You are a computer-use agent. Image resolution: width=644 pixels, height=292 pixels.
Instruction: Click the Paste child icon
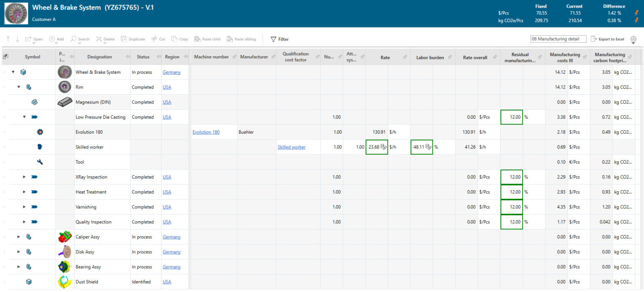[x=197, y=39]
